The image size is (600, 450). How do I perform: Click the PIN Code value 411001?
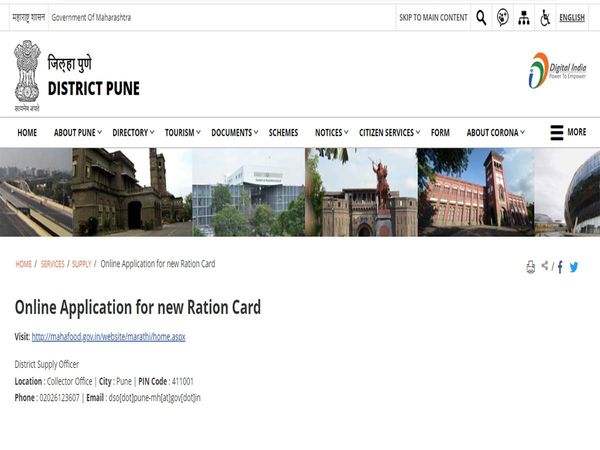pyautogui.click(x=183, y=382)
